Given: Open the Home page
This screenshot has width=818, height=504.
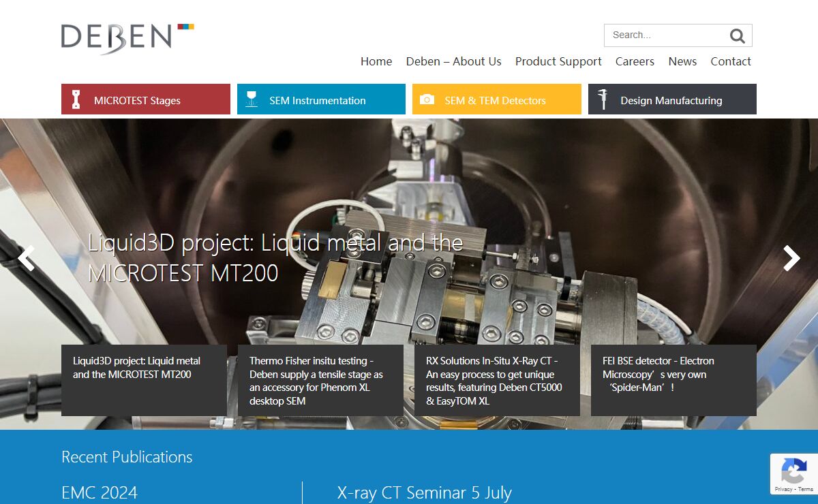Looking at the screenshot, I should click(x=376, y=61).
